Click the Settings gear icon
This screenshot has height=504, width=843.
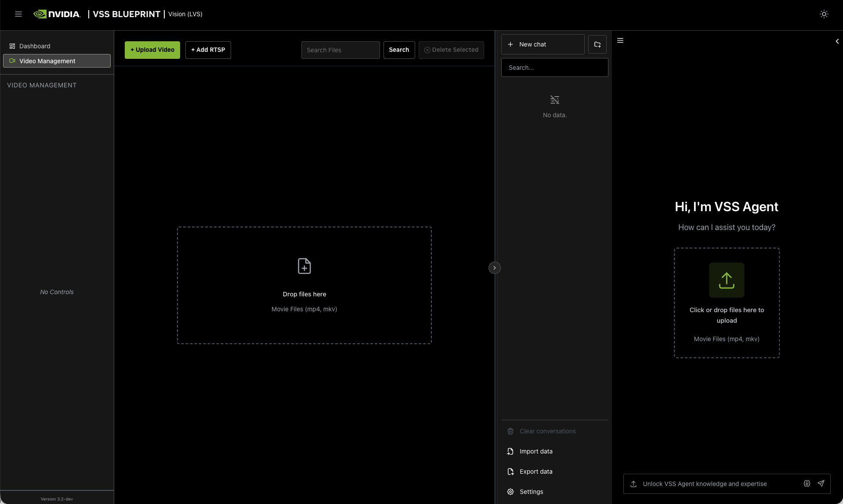pyautogui.click(x=510, y=492)
